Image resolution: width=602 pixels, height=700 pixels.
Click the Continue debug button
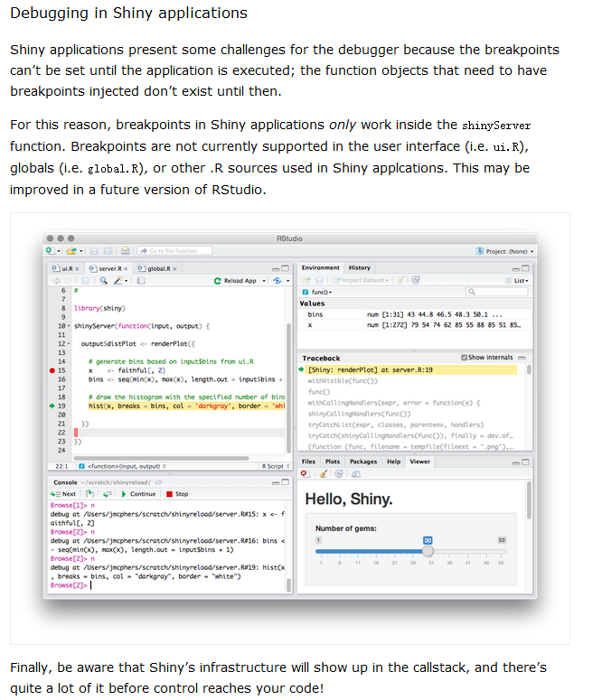tap(138, 494)
